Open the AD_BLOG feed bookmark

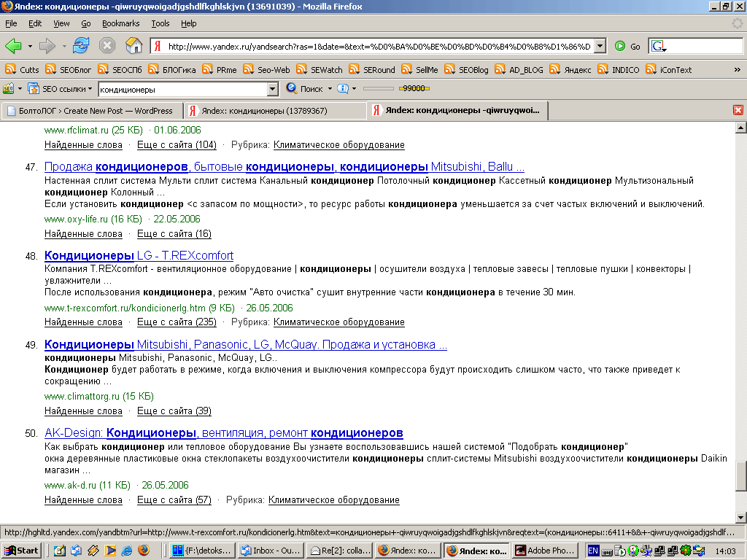519,69
